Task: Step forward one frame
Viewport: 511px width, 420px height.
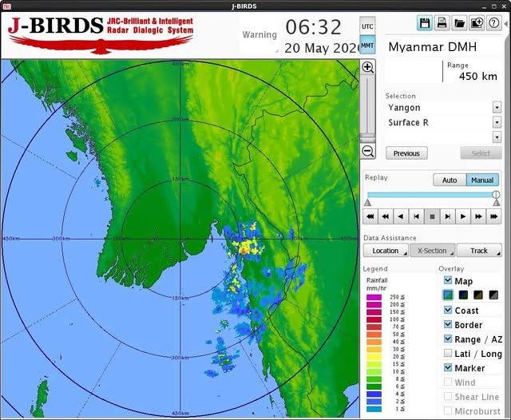Action: 448,216
